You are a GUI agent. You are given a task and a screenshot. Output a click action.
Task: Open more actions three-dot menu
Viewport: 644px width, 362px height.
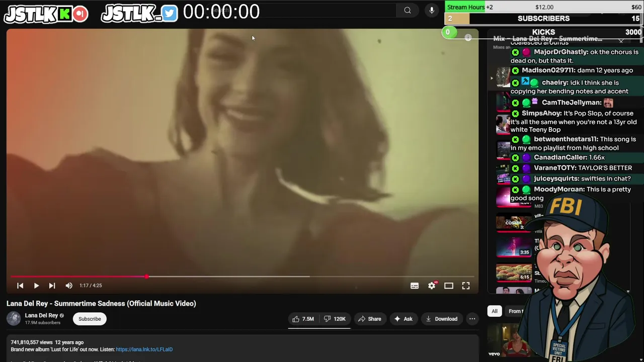pyautogui.click(x=472, y=319)
